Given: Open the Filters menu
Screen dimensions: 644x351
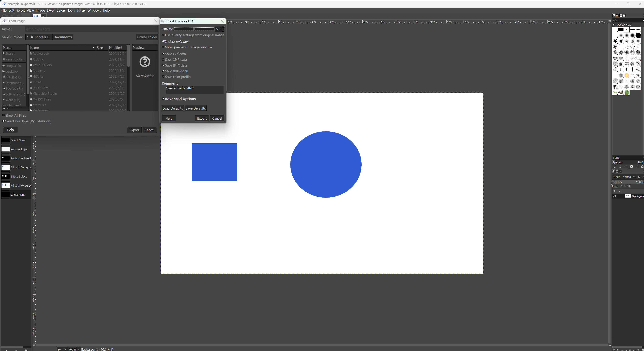Looking at the screenshot, I should [81, 10].
